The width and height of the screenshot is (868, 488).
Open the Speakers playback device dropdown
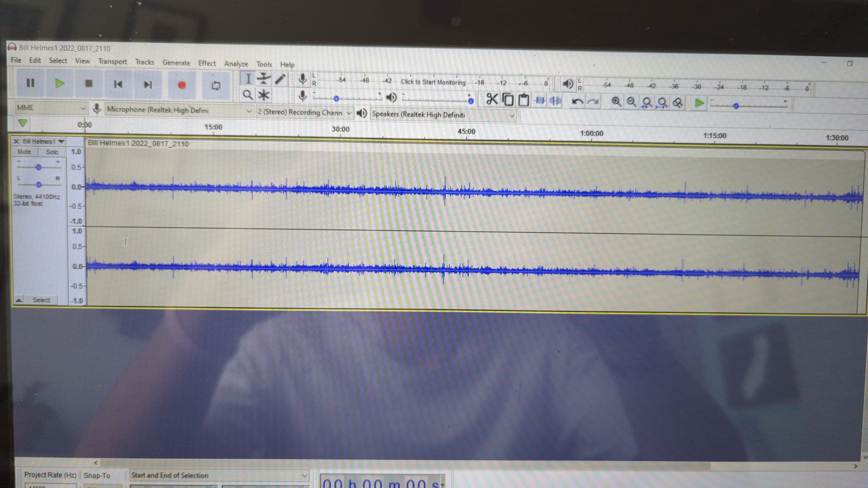tap(443, 115)
